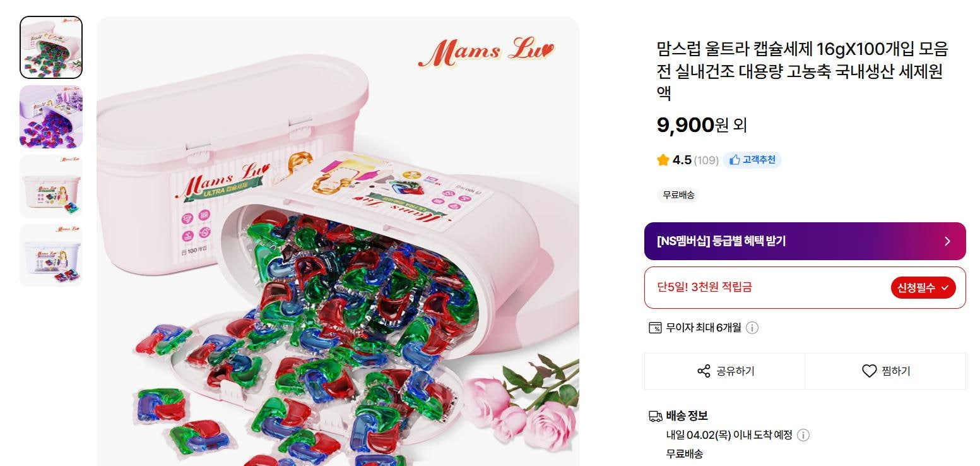Click the delivery truck icon
Screen dimensions: 980x466
[x=655, y=416]
